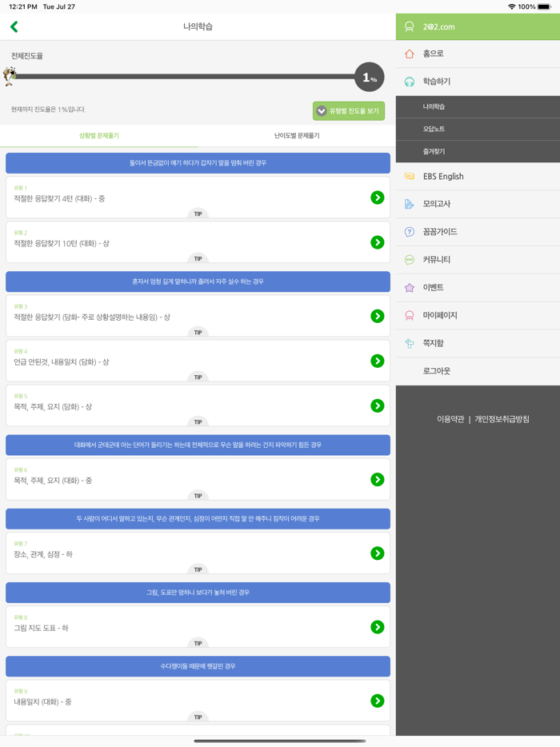Open 이용약관 link
Screen dimensions: 560x747
pos(450,419)
